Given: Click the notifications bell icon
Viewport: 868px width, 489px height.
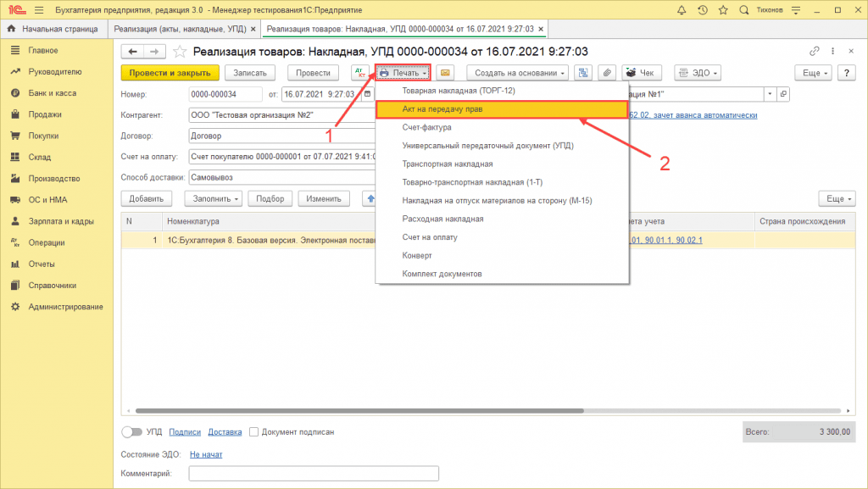Looking at the screenshot, I should point(683,9).
